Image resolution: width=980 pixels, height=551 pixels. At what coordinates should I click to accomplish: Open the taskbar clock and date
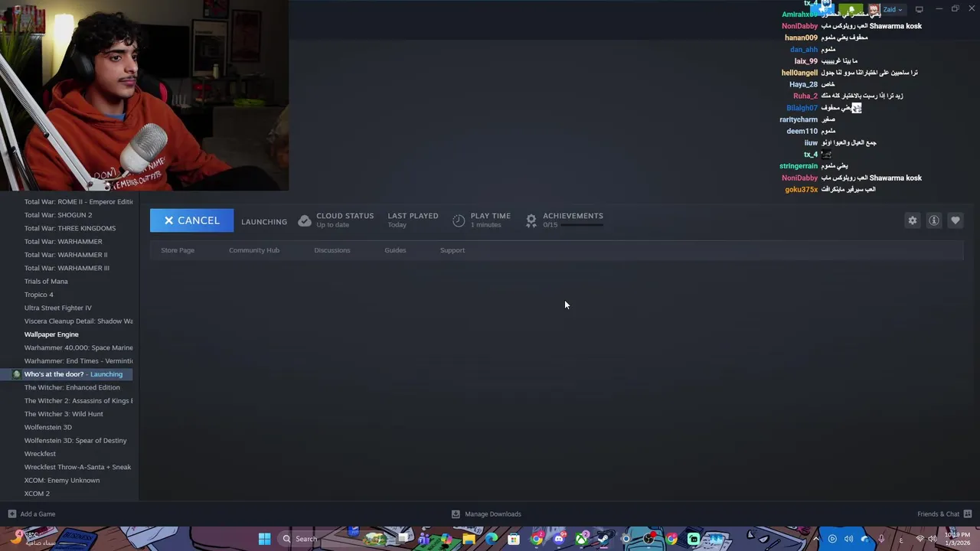coord(957,539)
